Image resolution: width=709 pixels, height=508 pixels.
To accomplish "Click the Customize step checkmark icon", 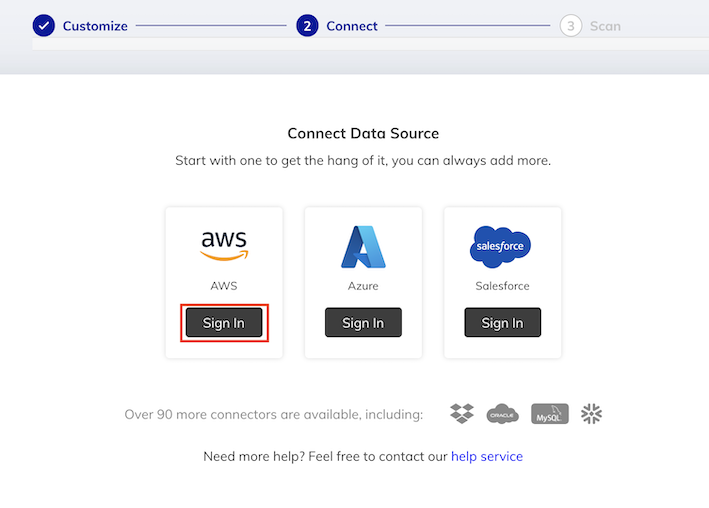I will [43, 26].
